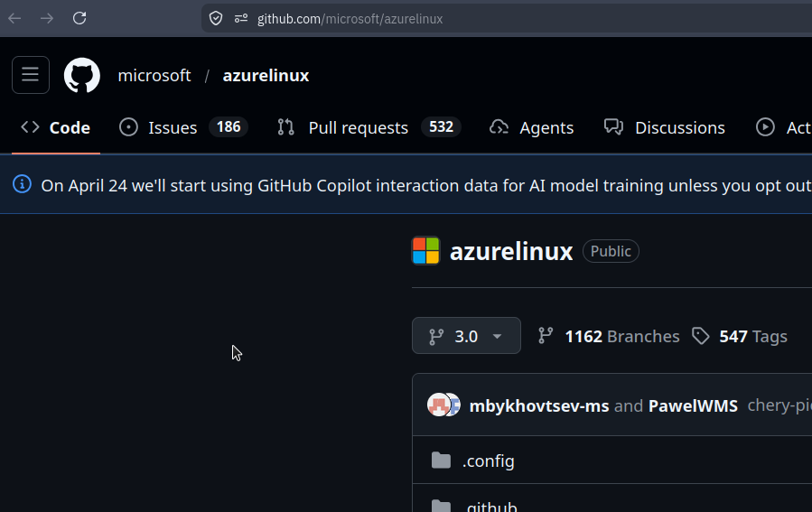The height and width of the screenshot is (512, 812).
Task: Open the Agents tab
Action: 532,127
